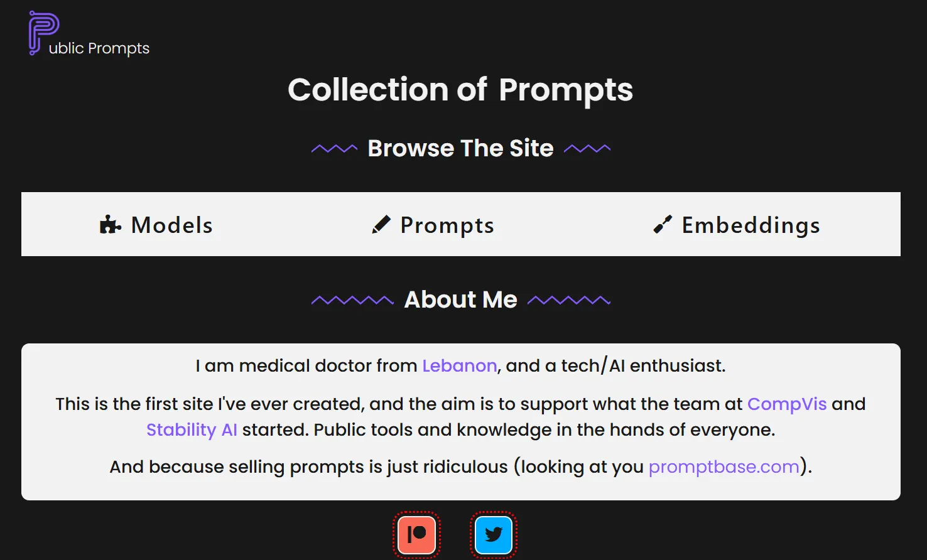This screenshot has width=927, height=560.
Task: Click the pencil icon beside Prompts
Action: click(380, 224)
